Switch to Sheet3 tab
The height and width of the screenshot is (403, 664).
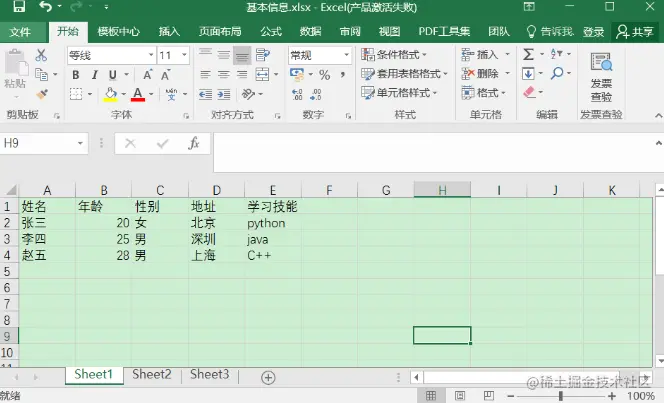point(210,375)
